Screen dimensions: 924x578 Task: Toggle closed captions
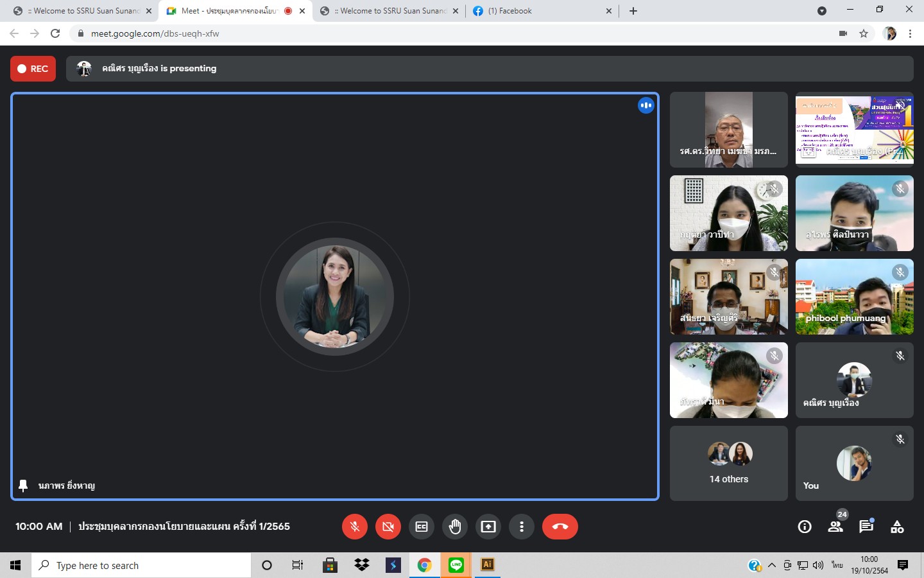point(422,527)
